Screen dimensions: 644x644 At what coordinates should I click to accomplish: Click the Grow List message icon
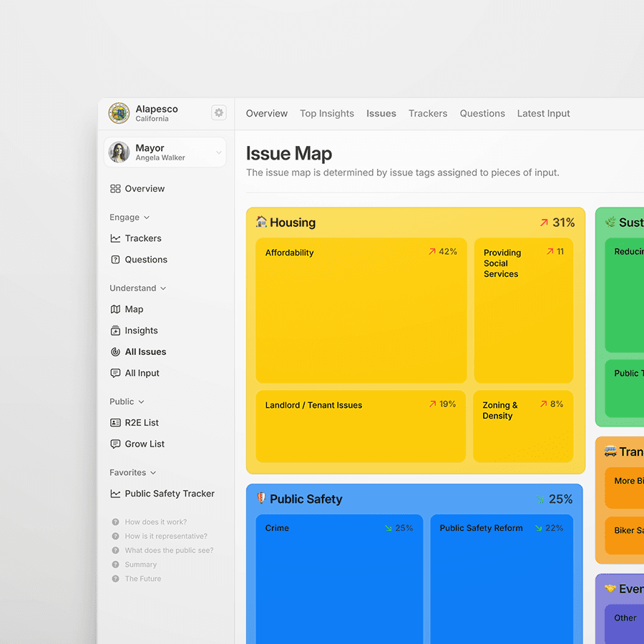pyautogui.click(x=115, y=444)
